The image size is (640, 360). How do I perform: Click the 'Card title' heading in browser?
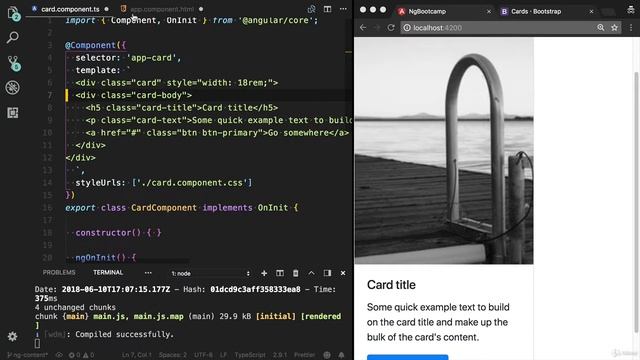coord(391,284)
